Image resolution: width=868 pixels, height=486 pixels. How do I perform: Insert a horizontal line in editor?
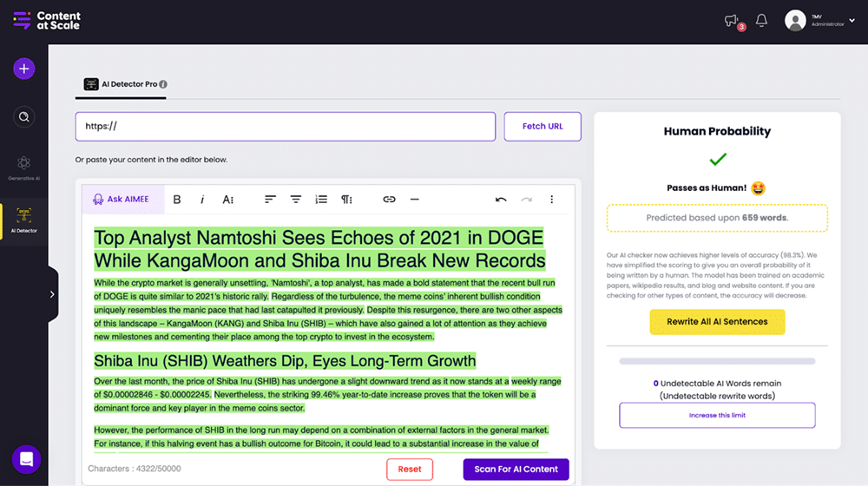[x=415, y=200]
